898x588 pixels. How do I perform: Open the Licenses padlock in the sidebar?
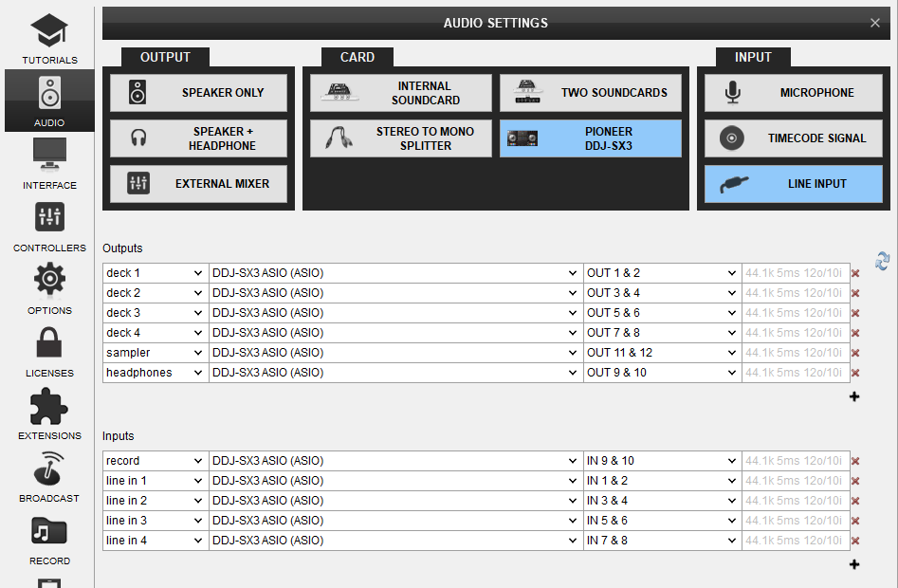[x=49, y=352]
